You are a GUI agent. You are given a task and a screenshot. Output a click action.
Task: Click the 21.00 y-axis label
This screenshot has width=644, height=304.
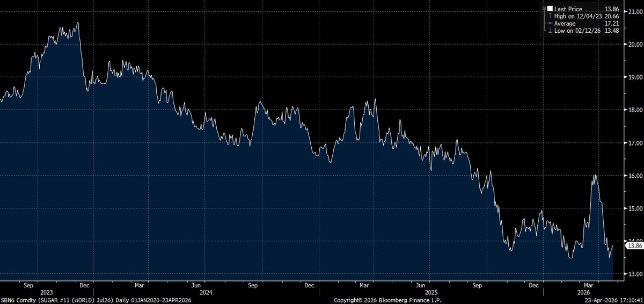[x=635, y=12]
